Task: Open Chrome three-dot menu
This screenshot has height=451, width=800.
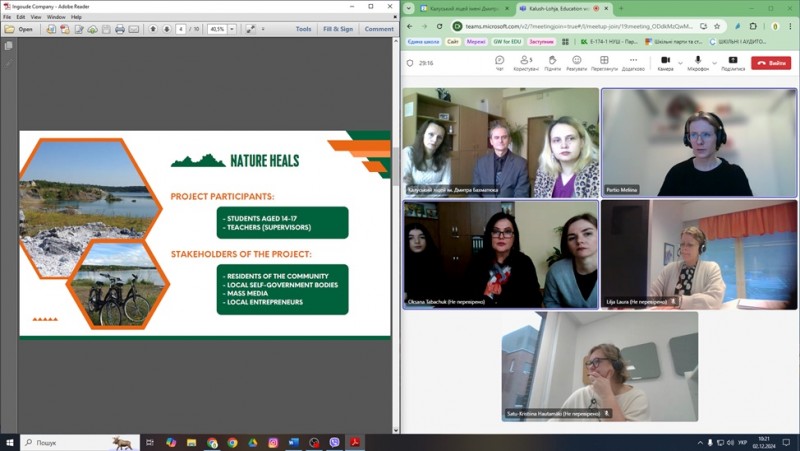Action: coord(790,26)
